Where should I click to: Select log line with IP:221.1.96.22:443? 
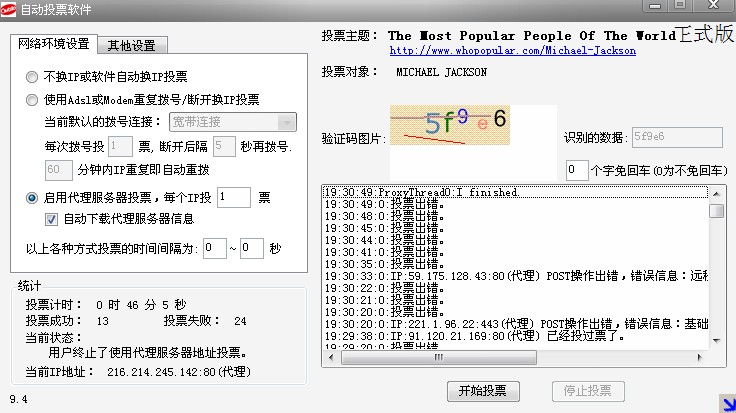point(515,324)
